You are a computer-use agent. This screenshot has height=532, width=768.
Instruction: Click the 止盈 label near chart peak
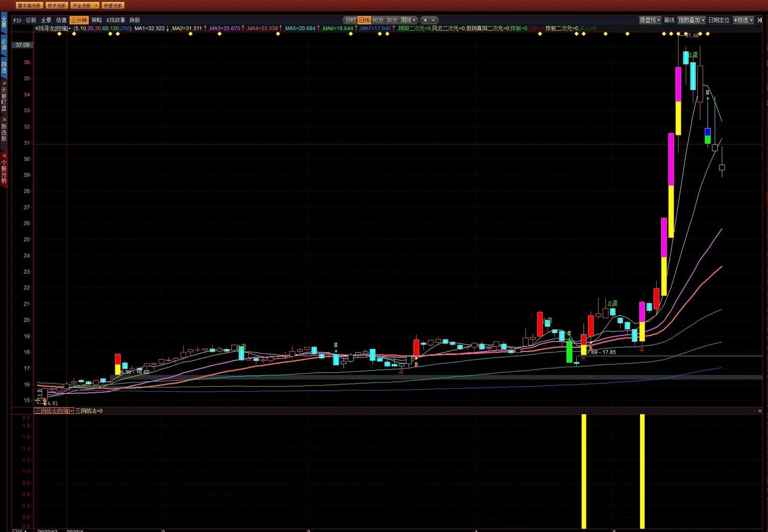(x=693, y=55)
